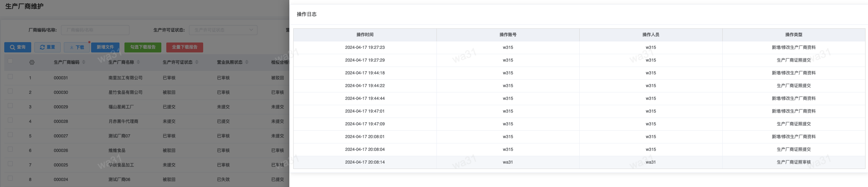Toggle the select-all header checkbox

coord(10,61)
